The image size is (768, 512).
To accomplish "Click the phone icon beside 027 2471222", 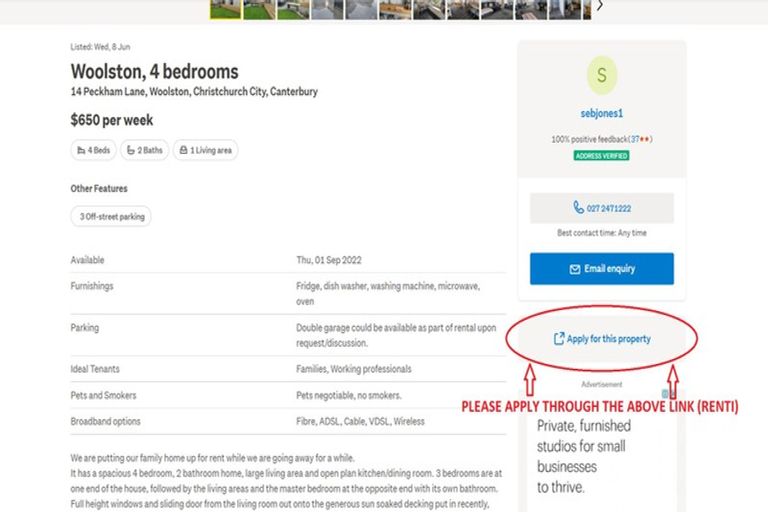I will (x=579, y=208).
